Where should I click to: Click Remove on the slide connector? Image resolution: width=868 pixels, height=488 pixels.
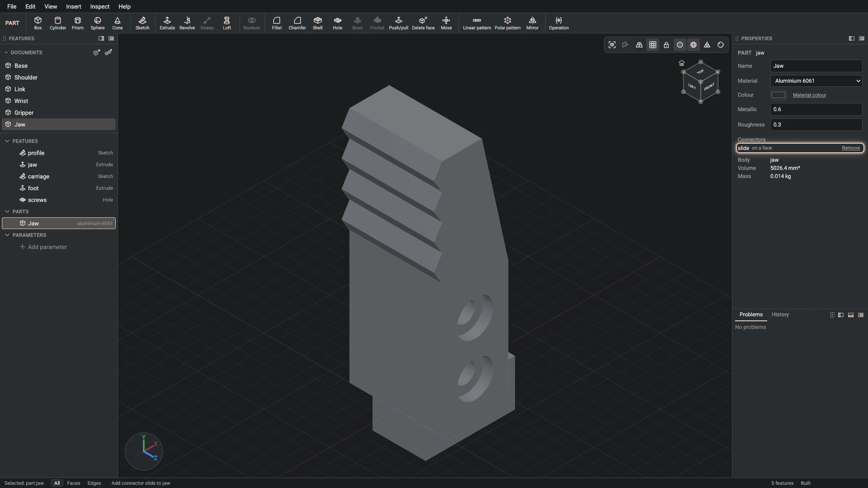[851, 148]
